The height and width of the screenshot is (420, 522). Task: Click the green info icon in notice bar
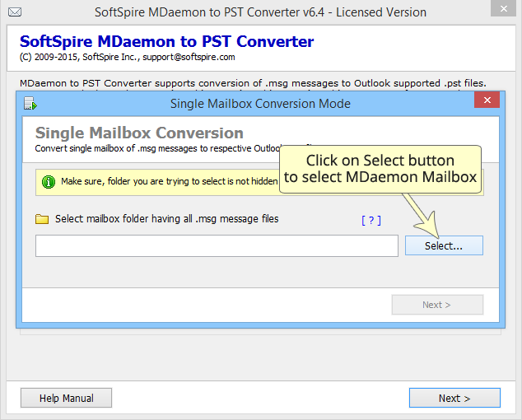click(49, 182)
